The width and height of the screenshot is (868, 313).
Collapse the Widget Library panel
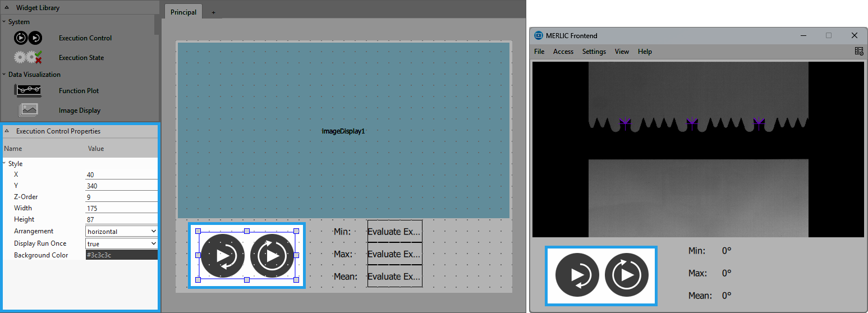tap(7, 8)
